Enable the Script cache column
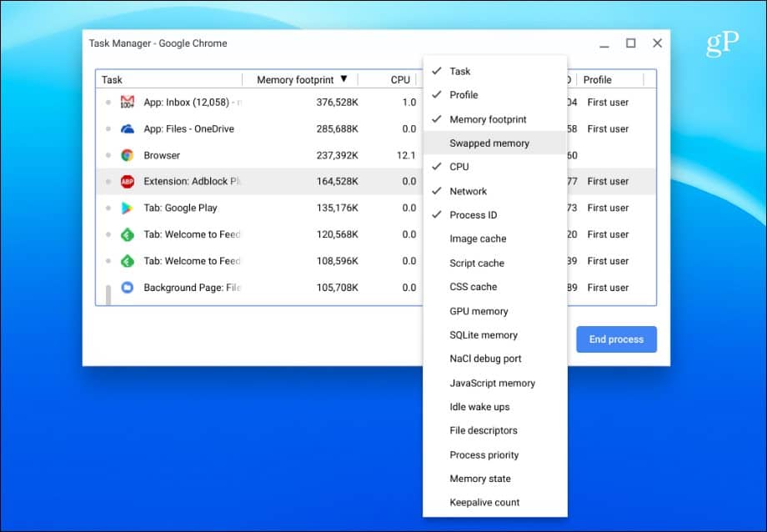Viewport: 767px width, 532px height. pyautogui.click(x=495, y=263)
